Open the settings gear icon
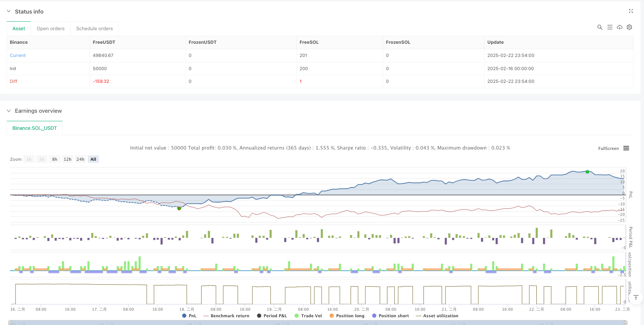 pos(629,27)
